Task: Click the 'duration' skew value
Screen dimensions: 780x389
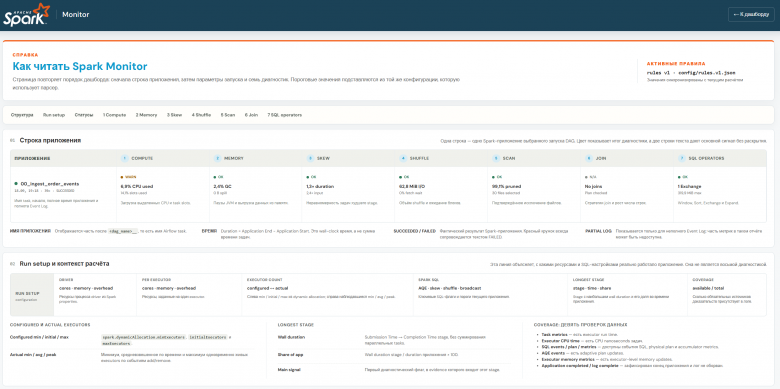Action: [320, 187]
